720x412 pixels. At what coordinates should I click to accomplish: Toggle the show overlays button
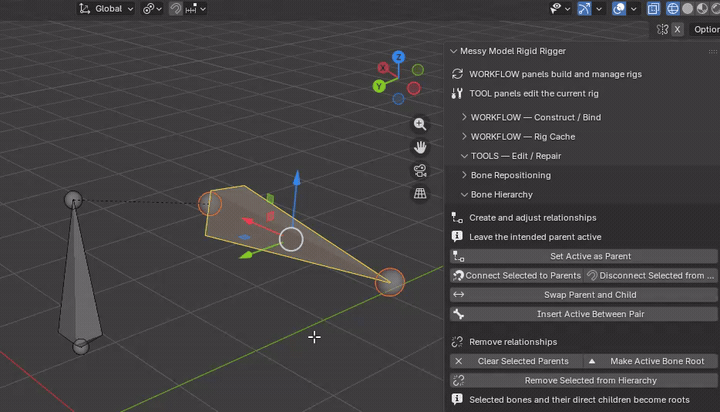point(619,9)
